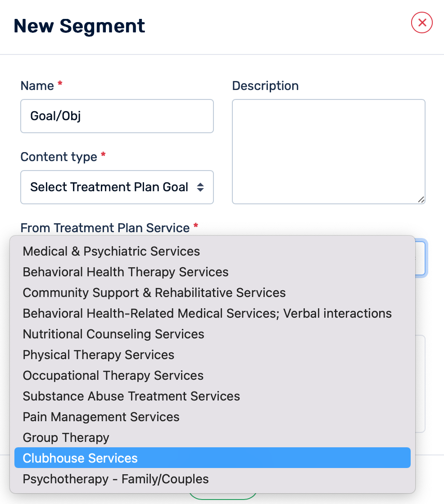Select highlighted Clubhouse Services option
The height and width of the screenshot is (504, 444).
point(80,458)
